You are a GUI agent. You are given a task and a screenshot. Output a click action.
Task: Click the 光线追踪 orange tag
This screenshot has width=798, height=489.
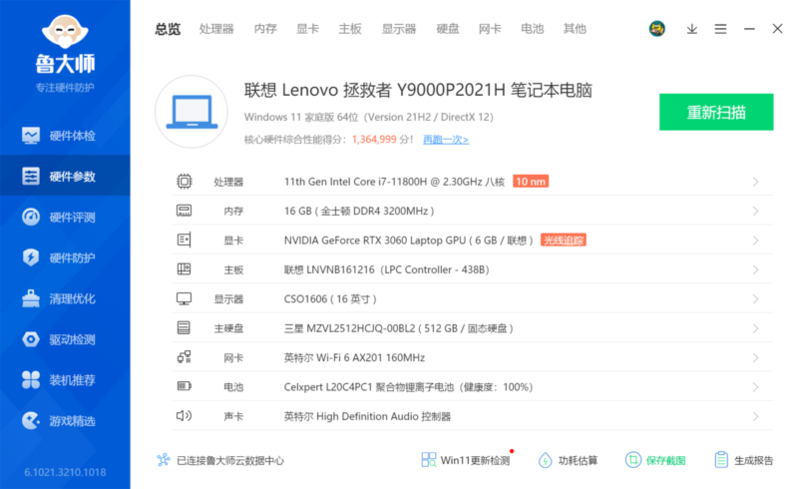[x=563, y=240]
